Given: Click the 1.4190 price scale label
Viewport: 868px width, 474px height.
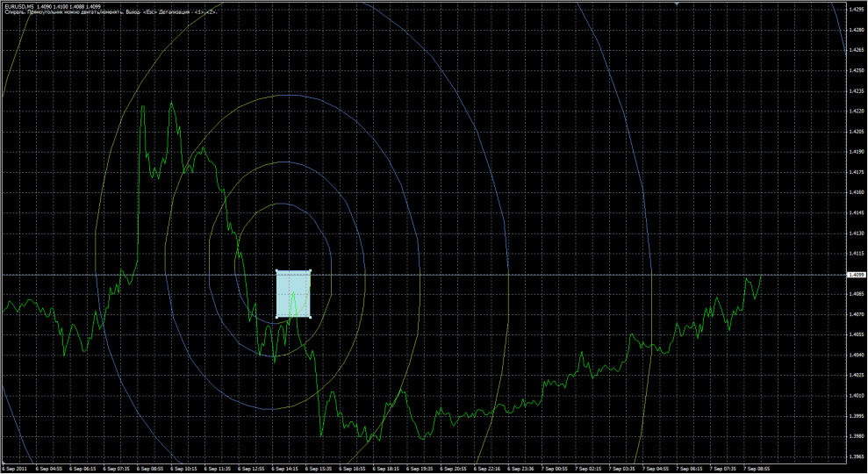Looking at the screenshot, I should pyautogui.click(x=856, y=152).
